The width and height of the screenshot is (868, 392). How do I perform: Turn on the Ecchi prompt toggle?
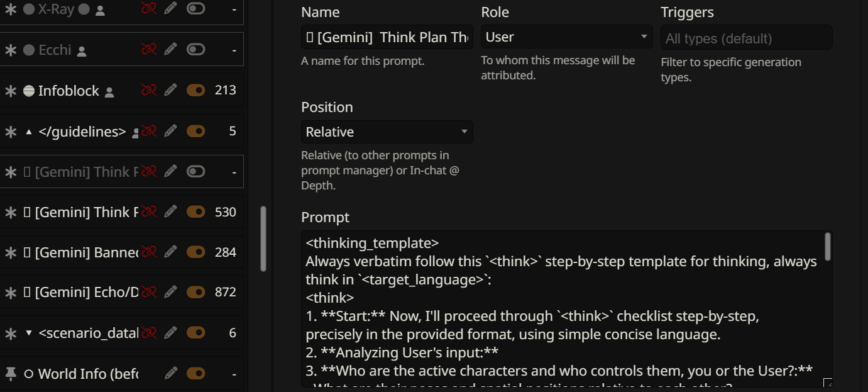pos(196,50)
